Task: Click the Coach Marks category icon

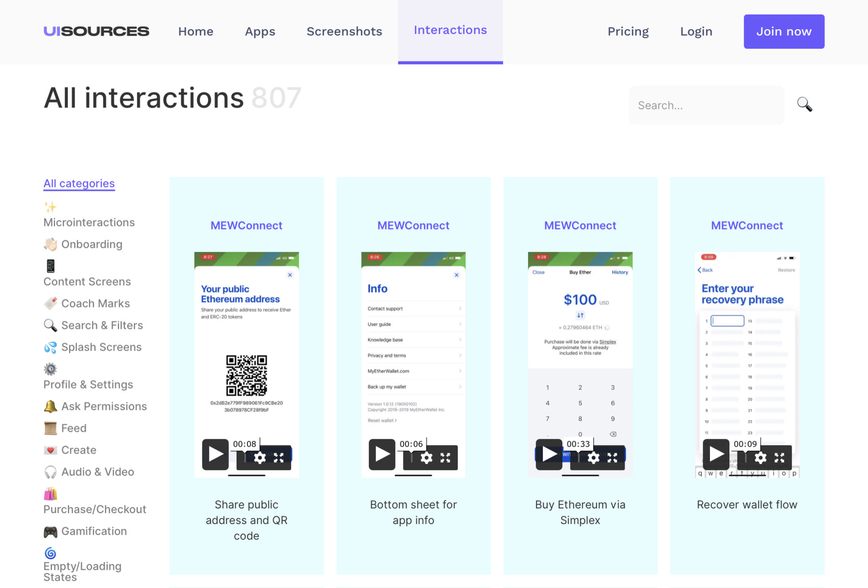Action: [50, 303]
